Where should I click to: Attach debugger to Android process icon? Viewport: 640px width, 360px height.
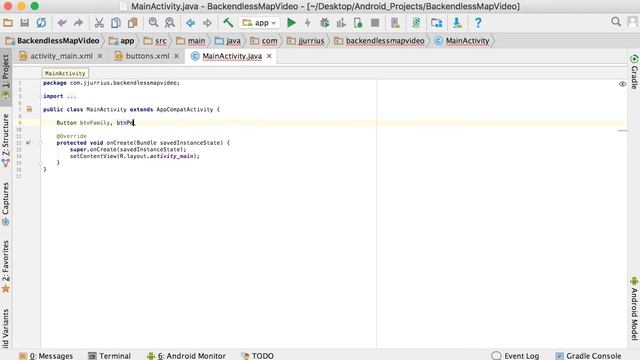tap(358, 23)
